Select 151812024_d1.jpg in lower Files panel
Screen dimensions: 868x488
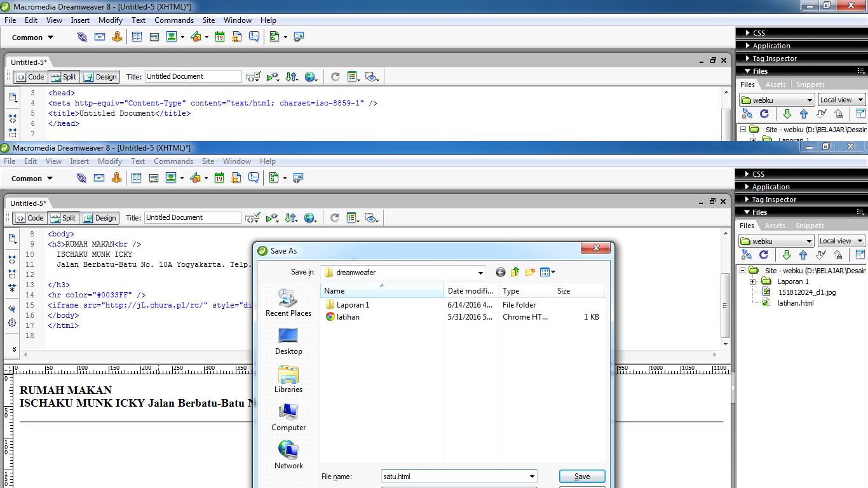pos(807,292)
